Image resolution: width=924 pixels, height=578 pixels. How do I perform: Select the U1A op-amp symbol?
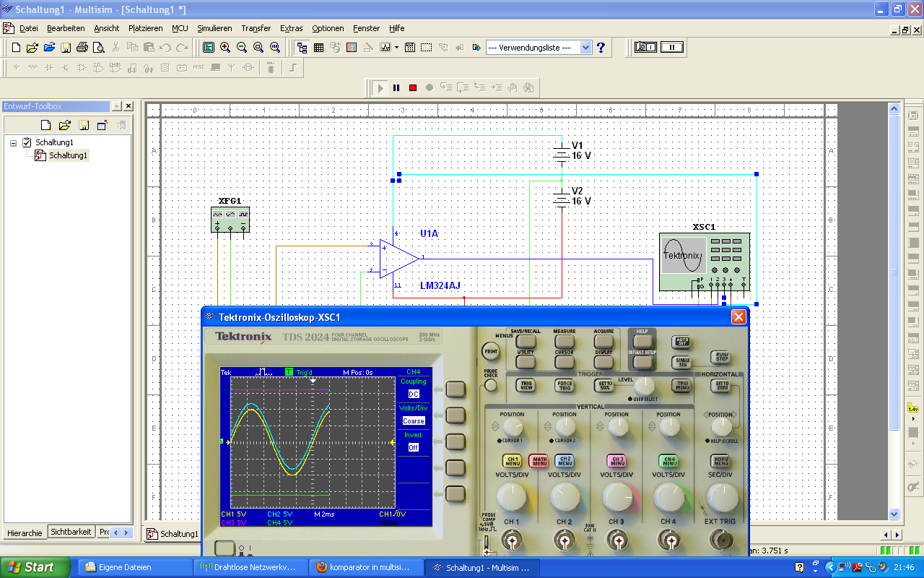coord(400,259)
